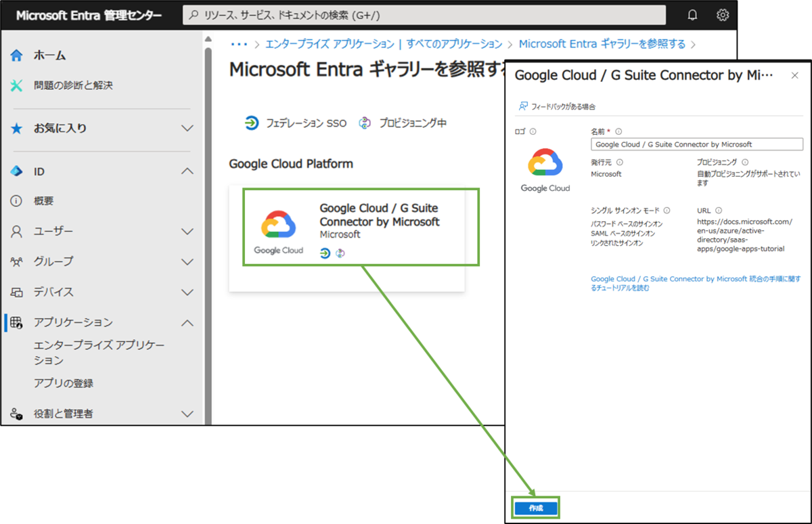Click info icon next to 名前

[618, 131]
